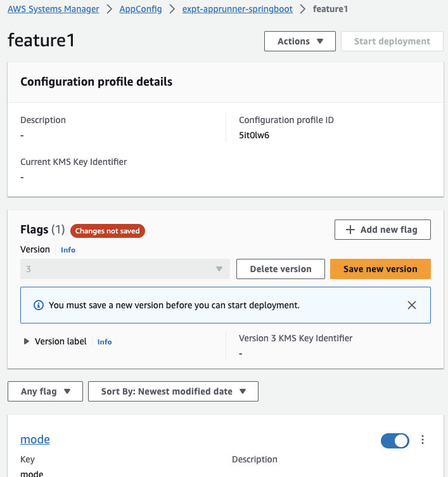Viewport: 448px width, 477px height.
Task: Click the Start deployment button
Action: (392, 41)
